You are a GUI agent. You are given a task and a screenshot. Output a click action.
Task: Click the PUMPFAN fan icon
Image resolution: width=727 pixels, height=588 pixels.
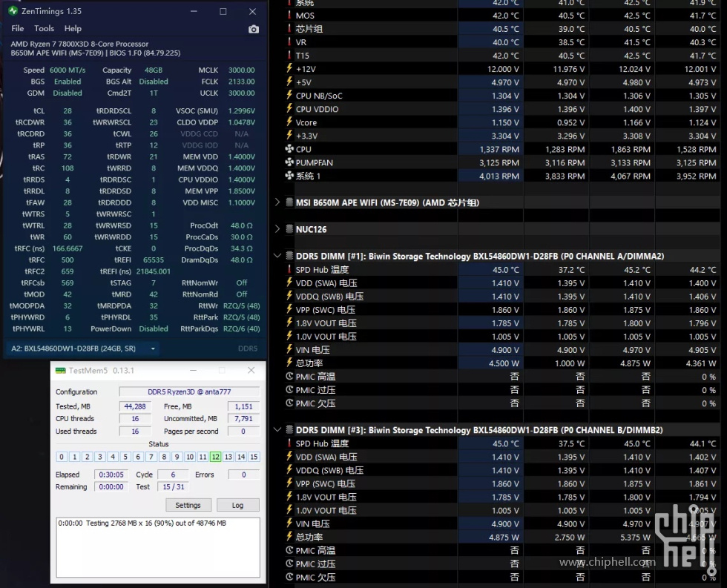click(289, 162)
